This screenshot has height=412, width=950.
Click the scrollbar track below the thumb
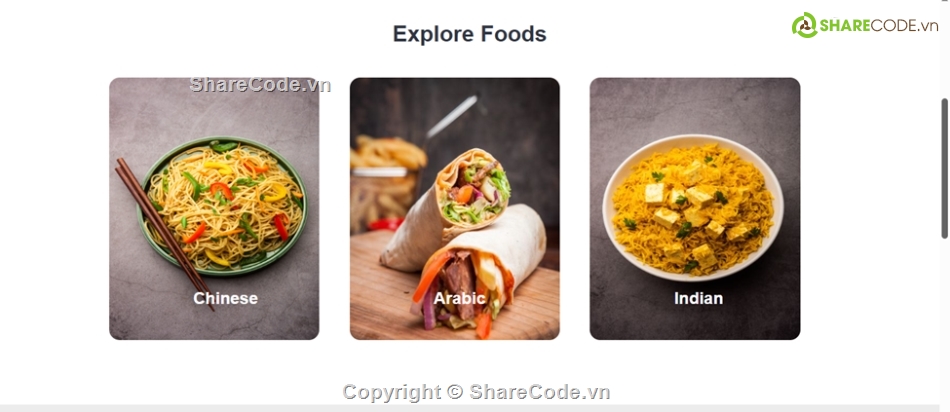point(944,321)
